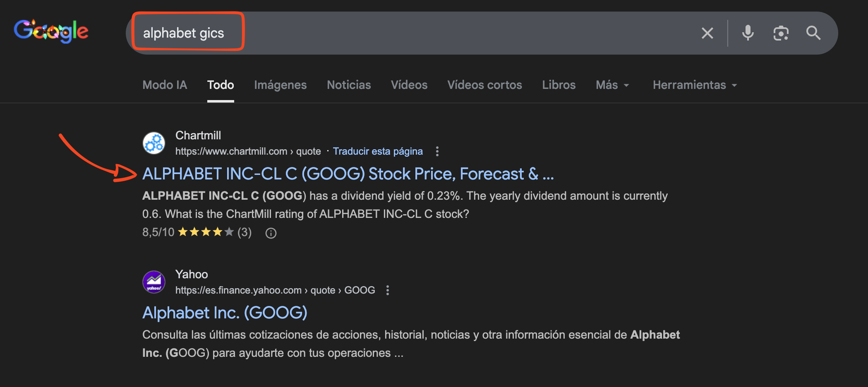Switch to the Noticias tab
The height and width of the screenshot is (387, 868).
click(x=349, y=85)
